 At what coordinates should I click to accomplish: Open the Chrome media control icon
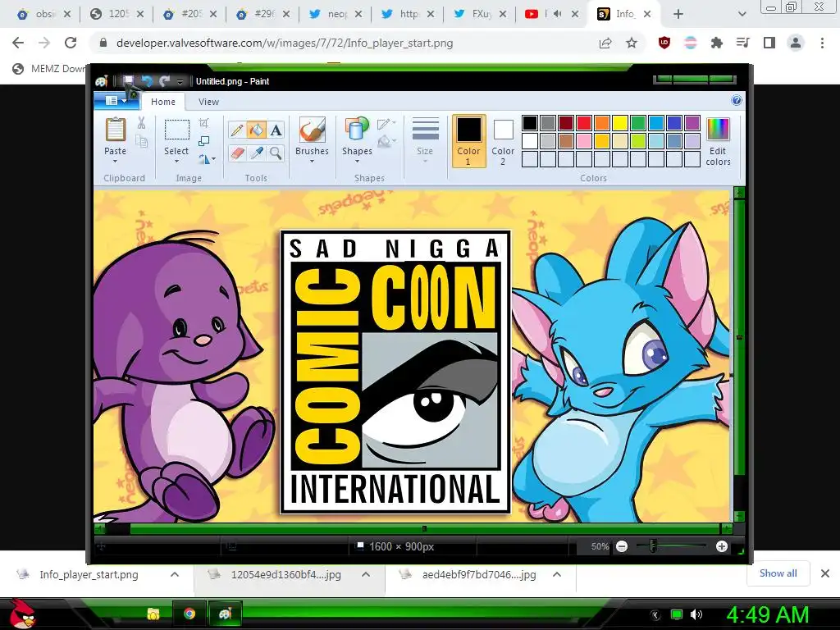click(x=742, y=43)
